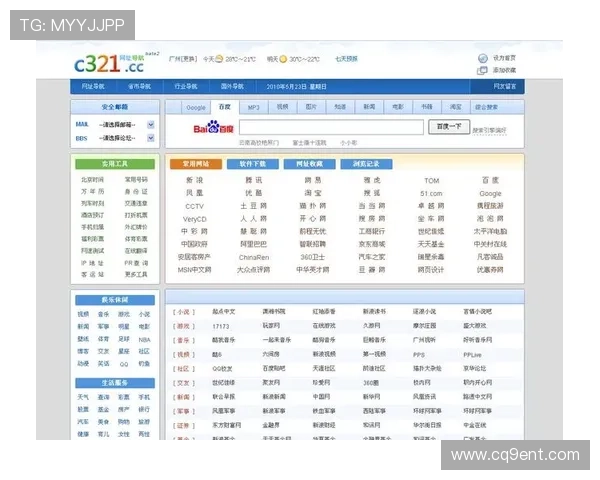The image size is (600, 480).
Task: Open 行业导航 in the blue nav bar
Action: coord(186,87)
